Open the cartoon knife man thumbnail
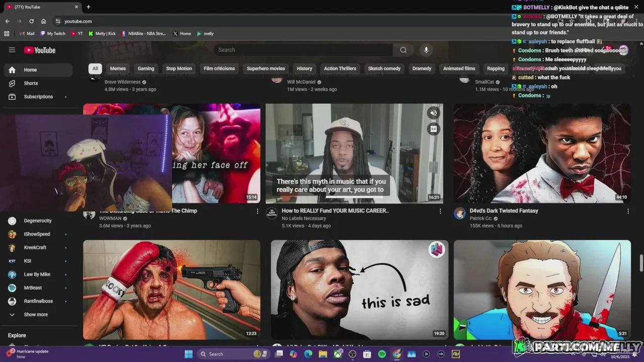 tap(542, 290)
